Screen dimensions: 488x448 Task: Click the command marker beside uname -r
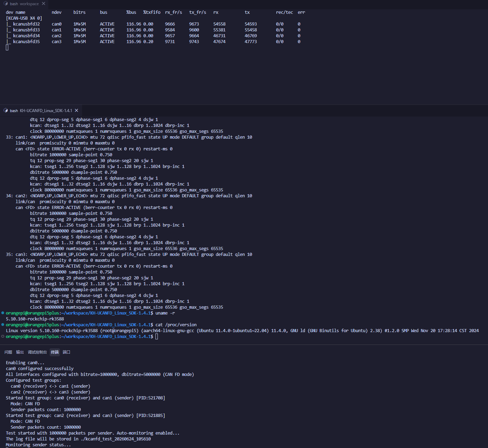click(x=3, y=313)
